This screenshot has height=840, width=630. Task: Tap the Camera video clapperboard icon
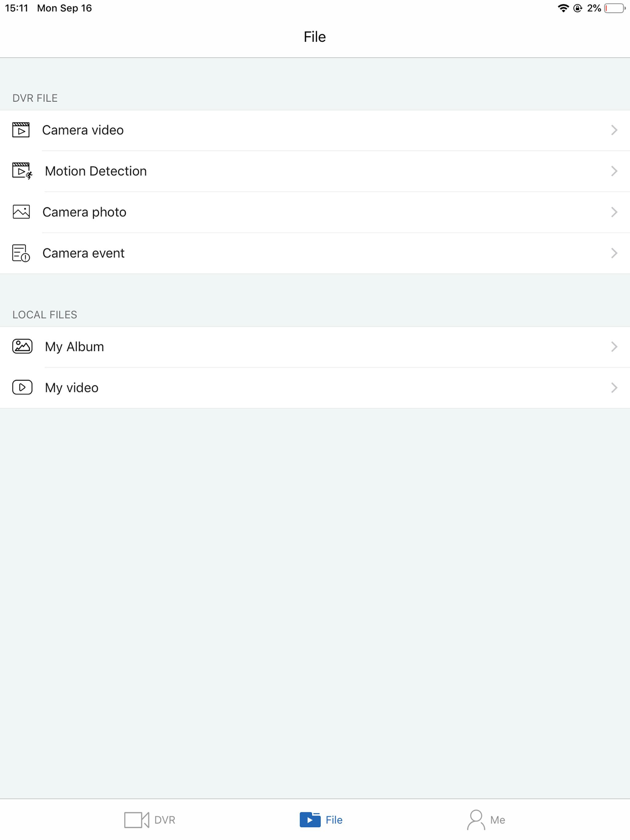coord(21,130)
